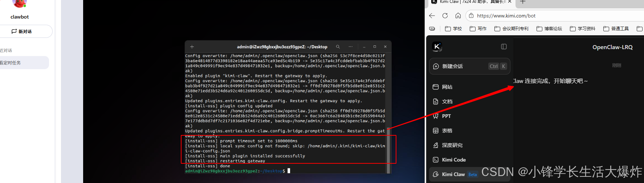Click the Kimi Claw claw icon
The image size is (644, 183).
pos(436,174)
